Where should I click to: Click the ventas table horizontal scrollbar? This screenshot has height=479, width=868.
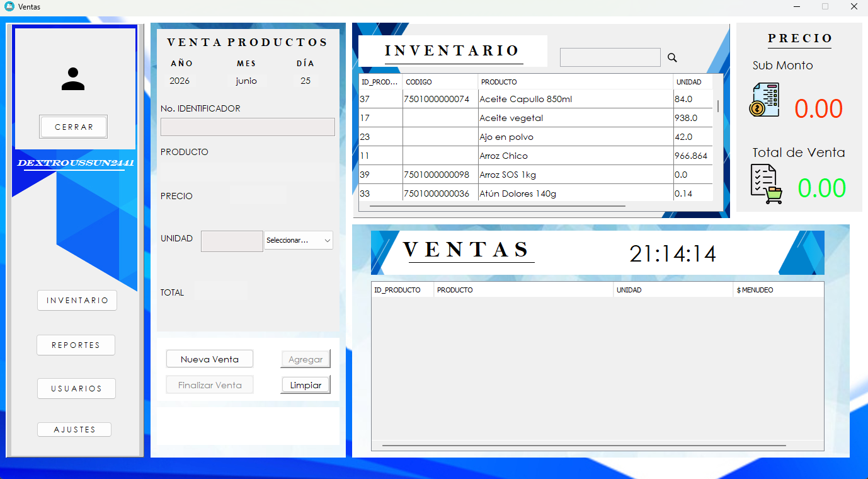[x=584, y=446]
